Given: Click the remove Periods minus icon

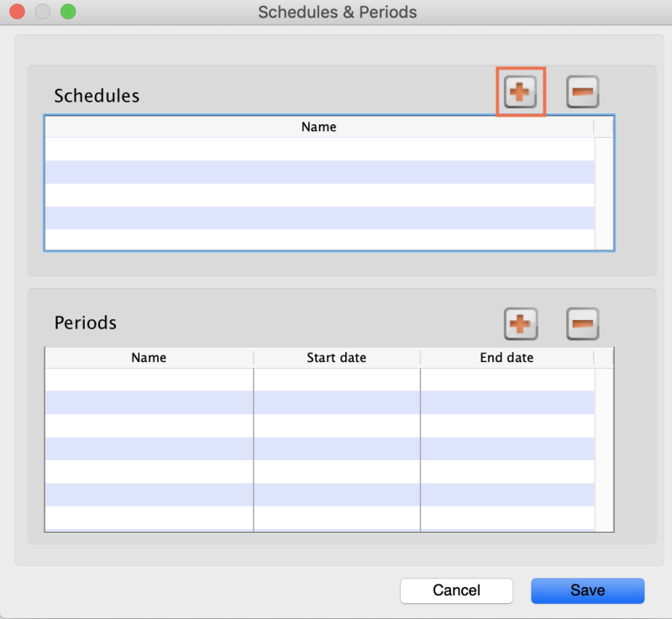Looking at the screenshot, I should 582,323.
